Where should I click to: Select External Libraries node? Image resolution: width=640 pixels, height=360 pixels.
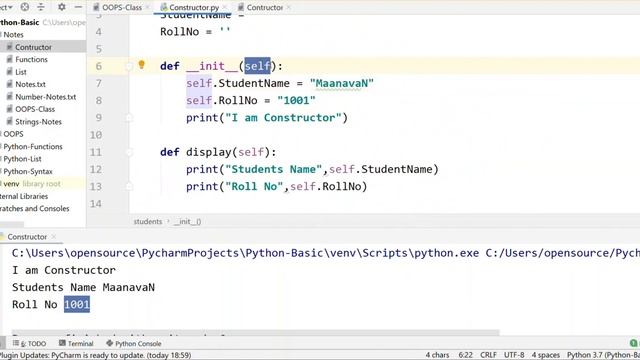point(24,196)
